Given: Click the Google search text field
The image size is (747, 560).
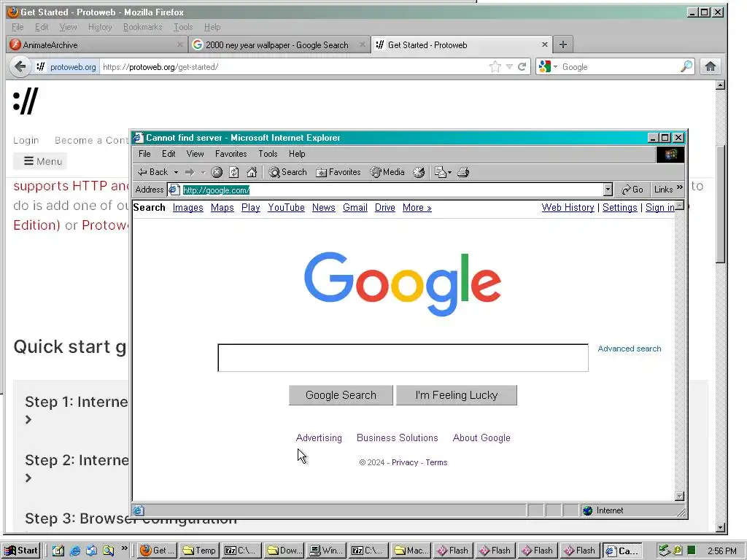Looking at the screenshot, I should [x=403, y=357].
